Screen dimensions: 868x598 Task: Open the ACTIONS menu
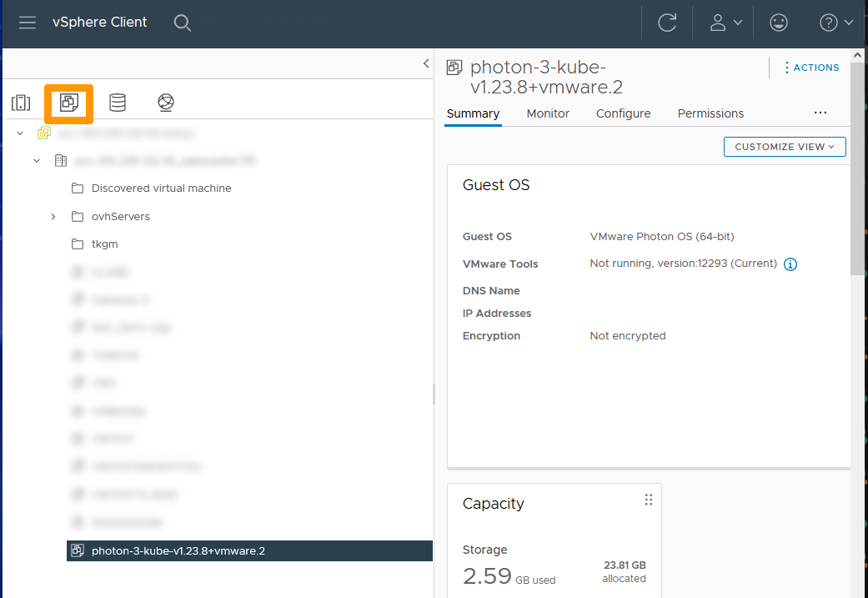[811, 68]
